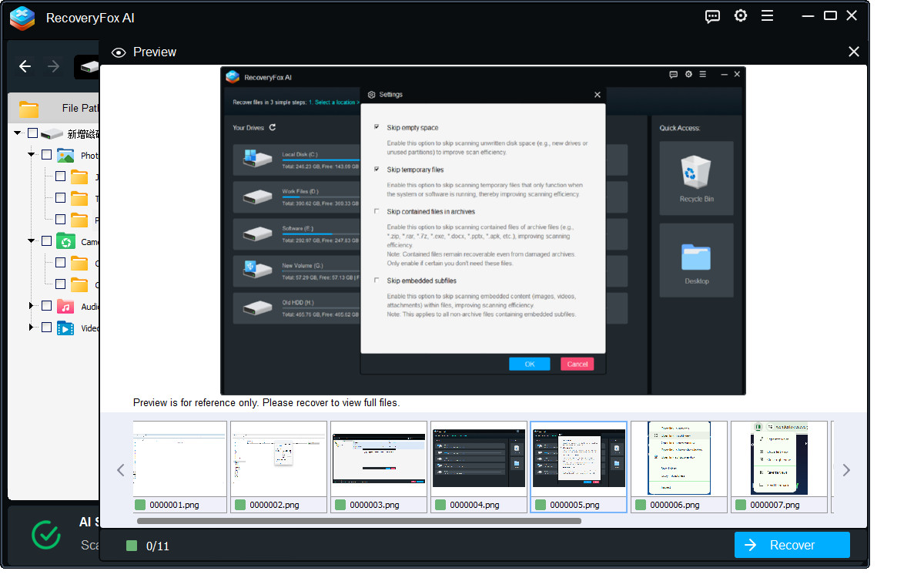Click the green AI scan checkmark icon
Screen dimensions: 924x578
click(x=46, y=534)
